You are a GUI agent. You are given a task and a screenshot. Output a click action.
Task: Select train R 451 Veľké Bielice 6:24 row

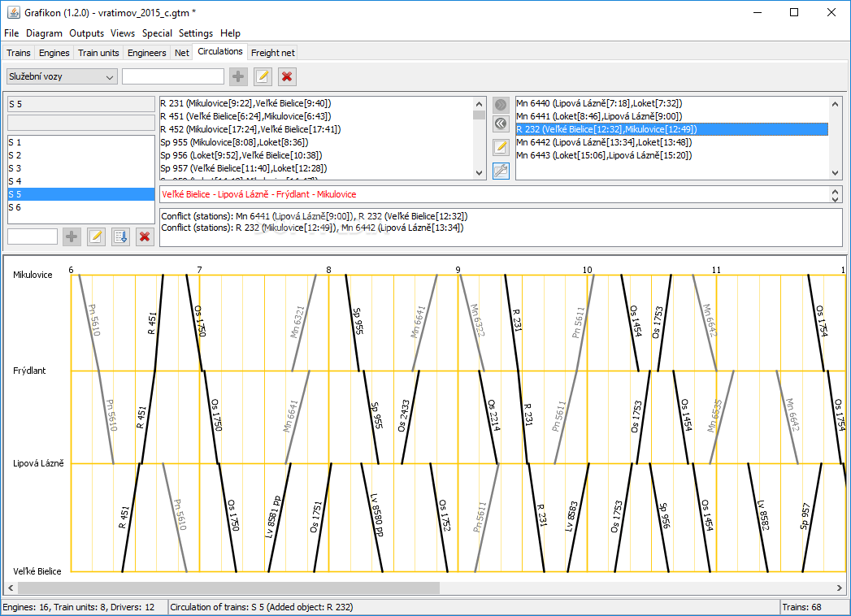[316, 116]
